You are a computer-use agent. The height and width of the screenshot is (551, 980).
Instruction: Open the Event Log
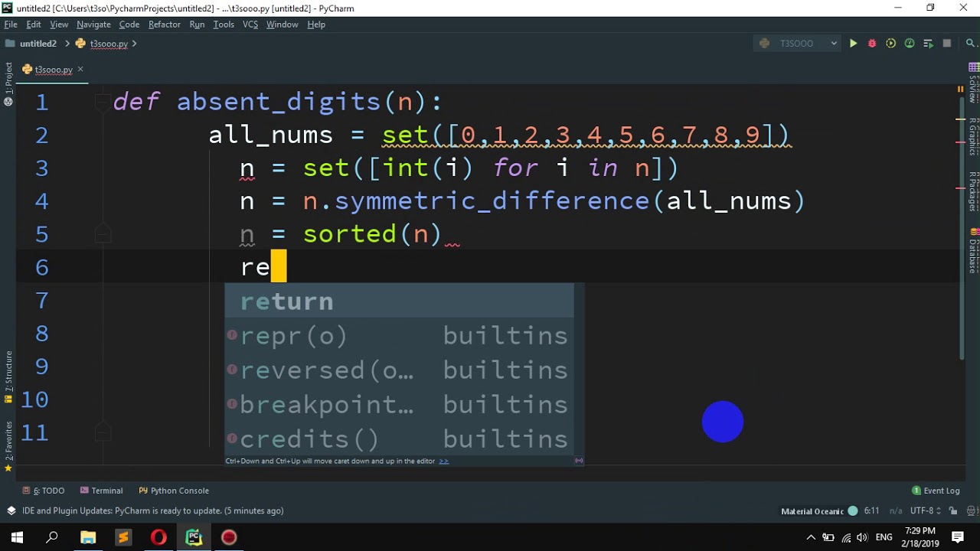coord(936,491)
